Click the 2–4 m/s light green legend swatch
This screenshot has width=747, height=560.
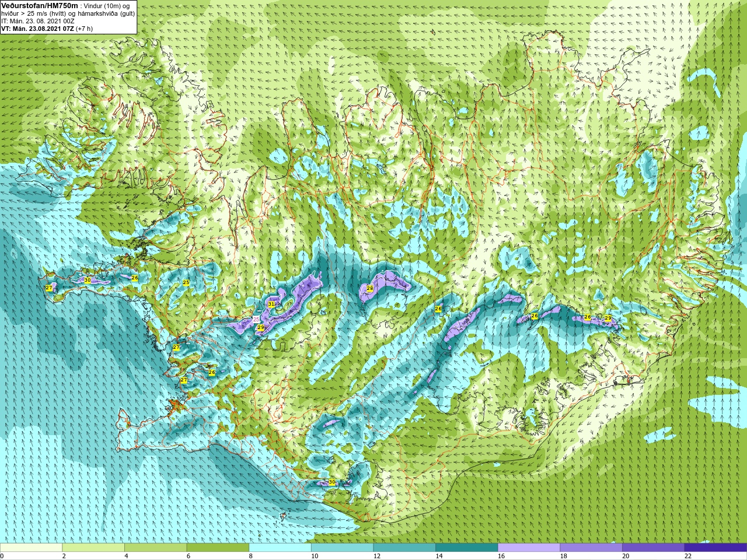(x=93, y=548)
